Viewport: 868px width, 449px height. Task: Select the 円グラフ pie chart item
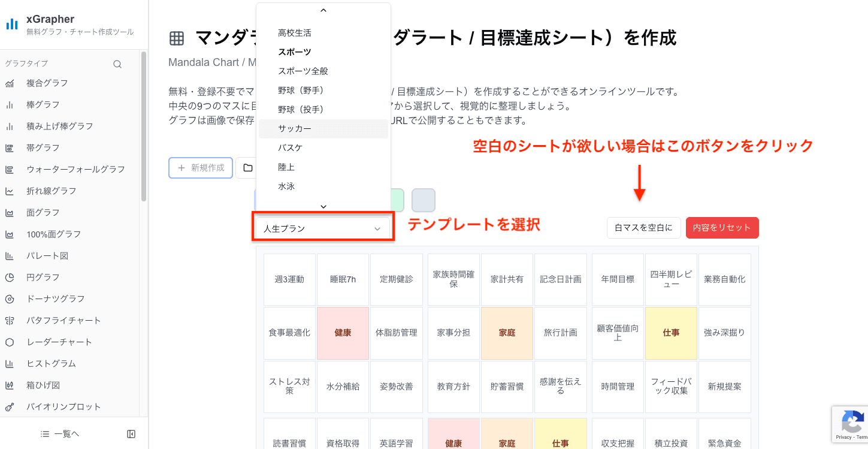tap(43, 278)
